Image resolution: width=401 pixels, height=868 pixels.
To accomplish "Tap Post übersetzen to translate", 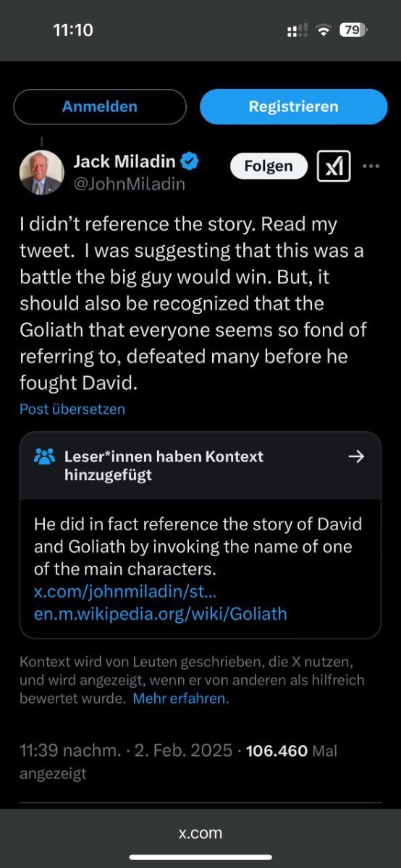I will [x=72, y=409].
